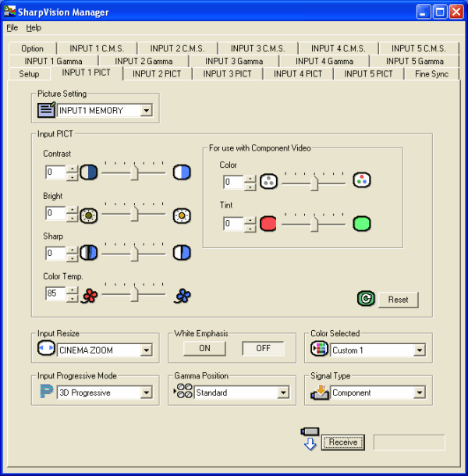
Task: Click the soft sharpness icon
Action: pyautogui.click(x=89, y=253)
